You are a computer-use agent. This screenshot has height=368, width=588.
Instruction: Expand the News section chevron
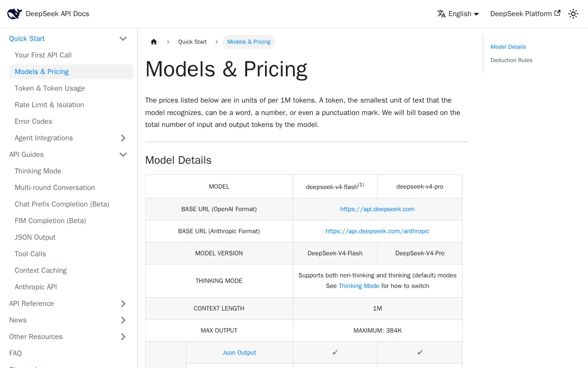123,320
